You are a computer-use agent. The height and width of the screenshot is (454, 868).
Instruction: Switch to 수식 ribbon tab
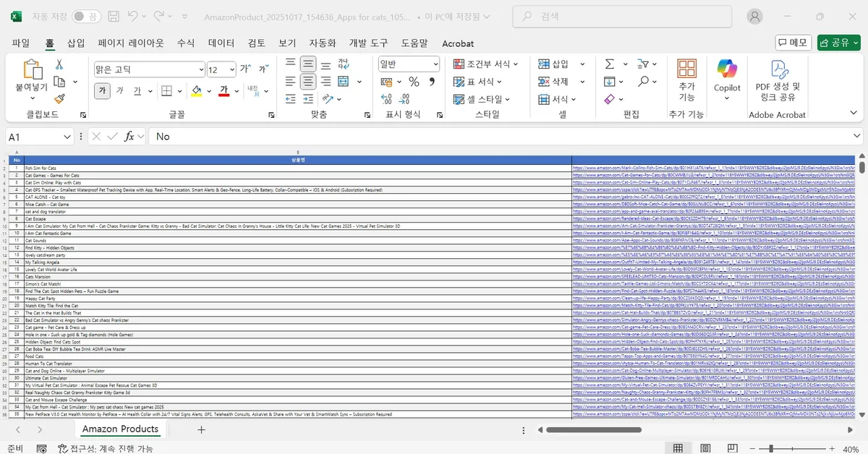[186, 43]
